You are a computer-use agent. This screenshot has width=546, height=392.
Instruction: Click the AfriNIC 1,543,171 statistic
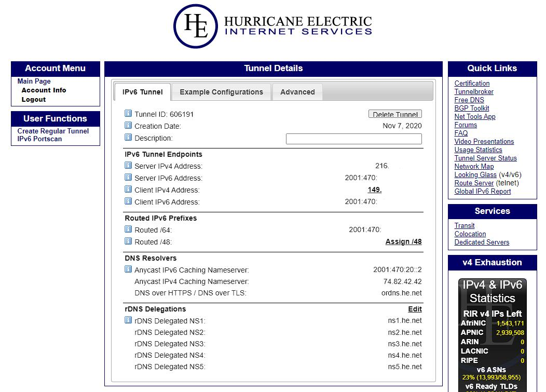click(x=493, y=323)
